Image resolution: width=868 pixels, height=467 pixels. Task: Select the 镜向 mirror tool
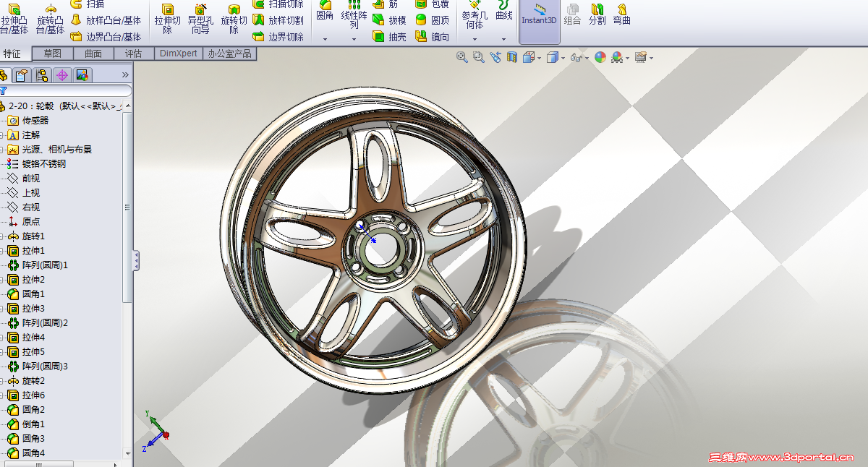click(x=433, y=37)
